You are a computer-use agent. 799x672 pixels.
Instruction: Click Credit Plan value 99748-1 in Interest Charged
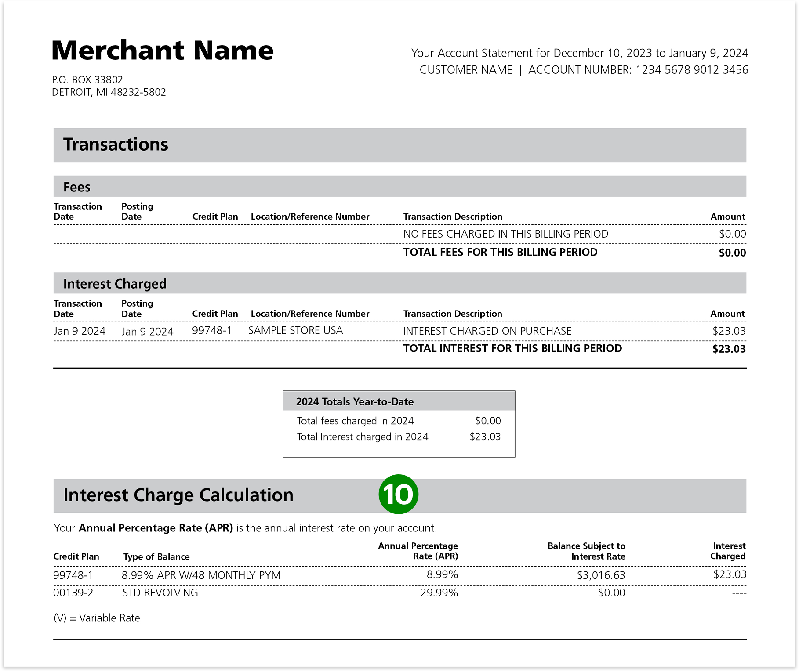[212, 331]
